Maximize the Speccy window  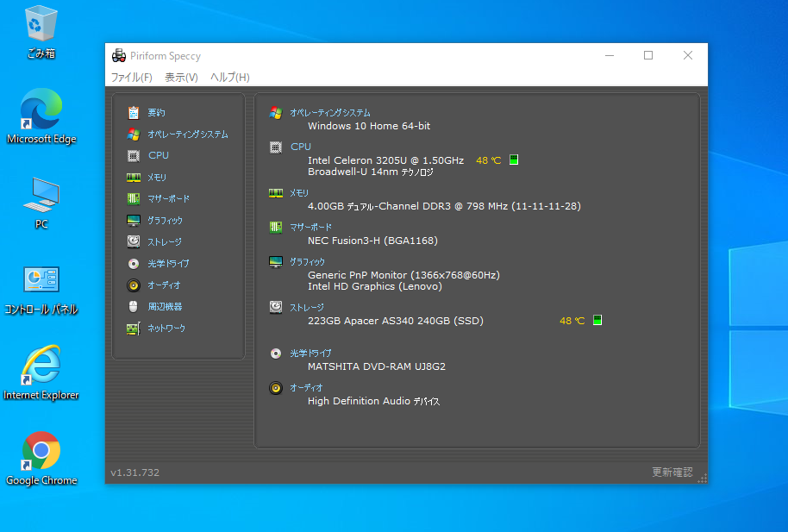tap(648, 55)
